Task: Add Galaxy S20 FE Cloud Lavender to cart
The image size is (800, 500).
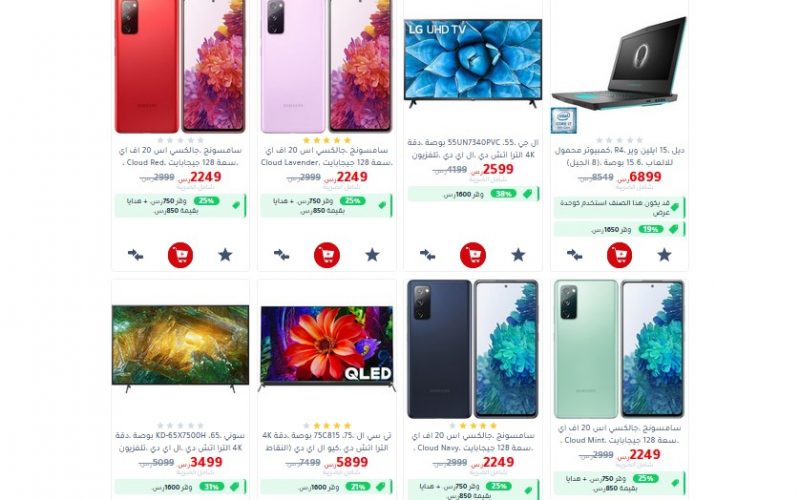Action: coord(327,255)
